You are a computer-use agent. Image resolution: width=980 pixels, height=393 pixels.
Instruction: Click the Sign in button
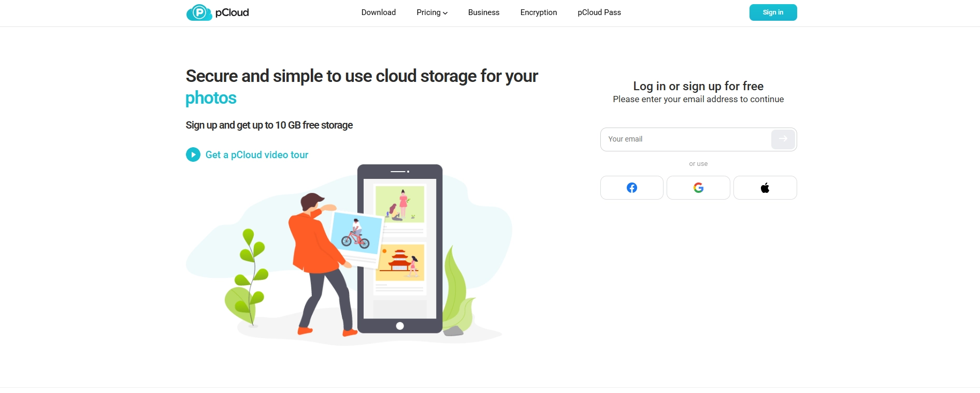(773, 12)
